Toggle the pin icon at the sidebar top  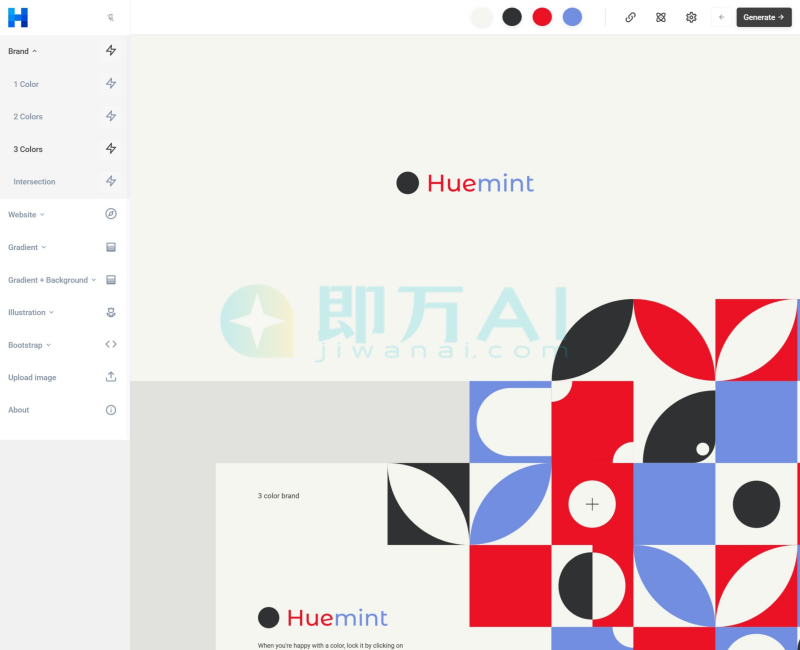click(x=112, y=17)
